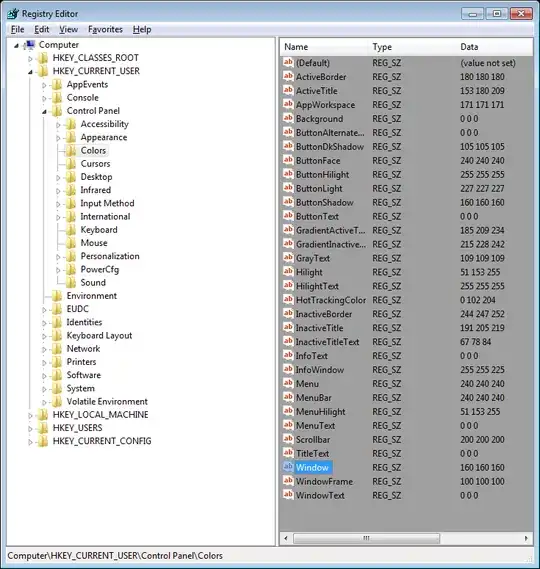The image size is (540, 569).
Task: Click the string icon beside WindowText
Action: click(x=288, y=495)
